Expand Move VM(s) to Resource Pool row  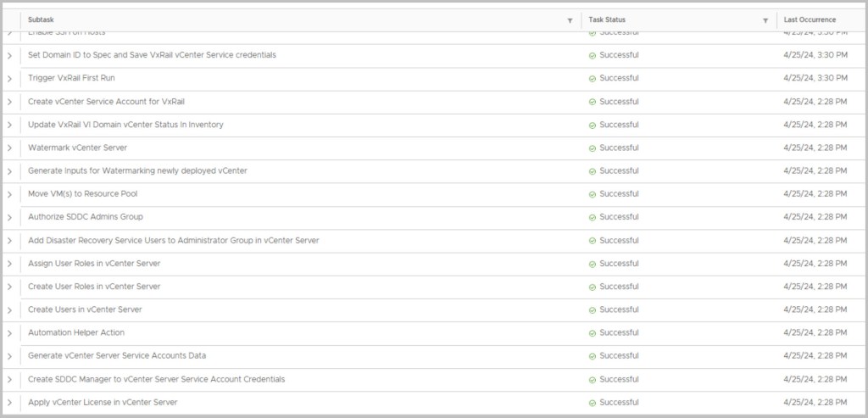10,194
